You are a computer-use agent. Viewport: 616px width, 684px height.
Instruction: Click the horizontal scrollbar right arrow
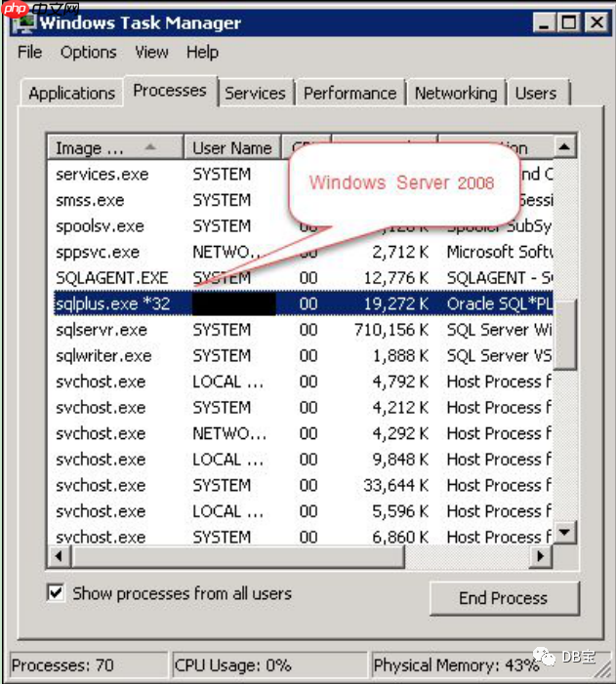(540, 555)
